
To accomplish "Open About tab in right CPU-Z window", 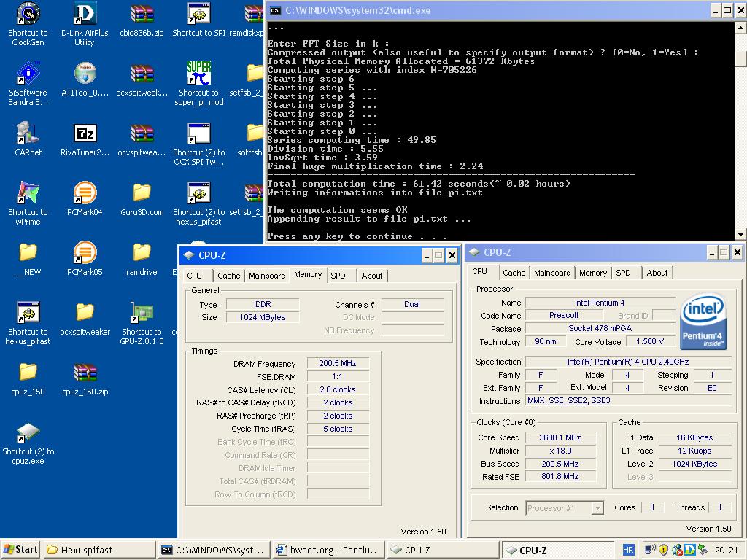I will 657,273.
